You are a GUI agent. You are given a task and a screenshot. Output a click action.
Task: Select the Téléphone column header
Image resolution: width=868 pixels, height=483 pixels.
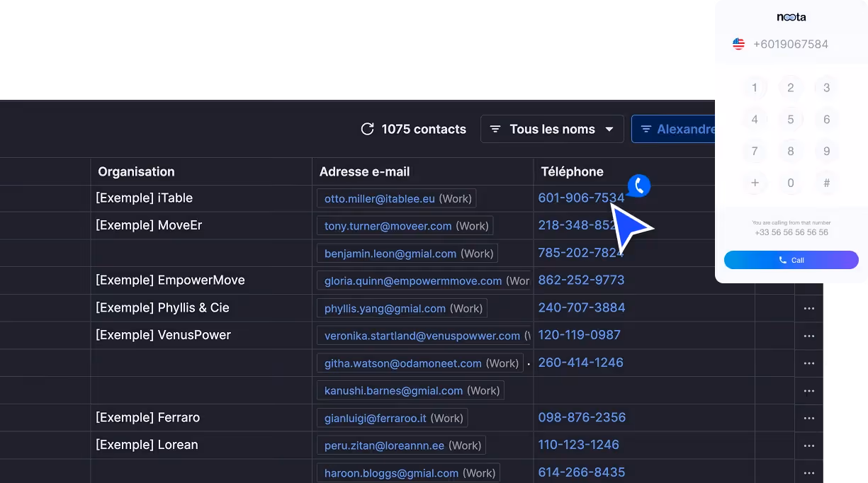coord(572,171)
